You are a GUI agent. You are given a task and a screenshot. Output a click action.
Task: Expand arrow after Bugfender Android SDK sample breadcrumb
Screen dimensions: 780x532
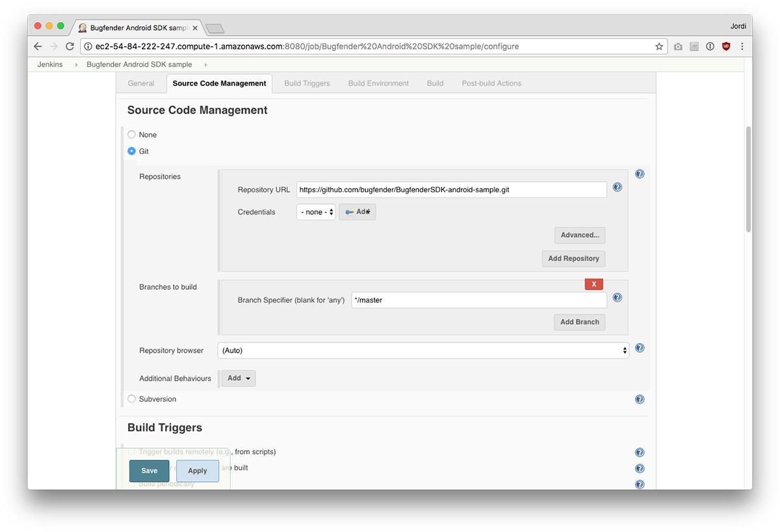click(x=205, y=65)
